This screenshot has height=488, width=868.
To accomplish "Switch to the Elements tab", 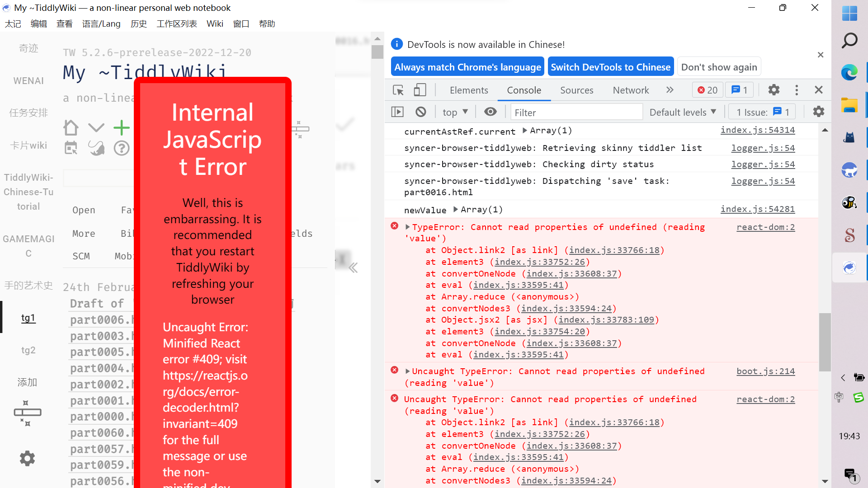I will click(469, 90).
